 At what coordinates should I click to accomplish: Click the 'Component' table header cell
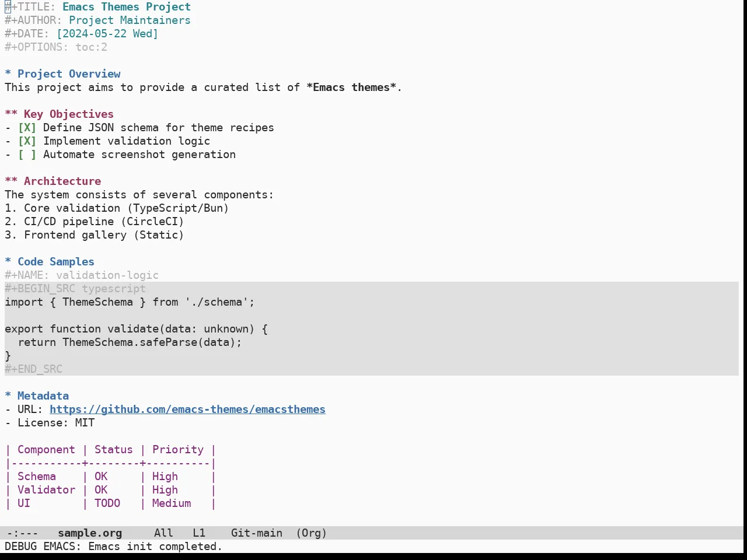click(x=46, y=450)
